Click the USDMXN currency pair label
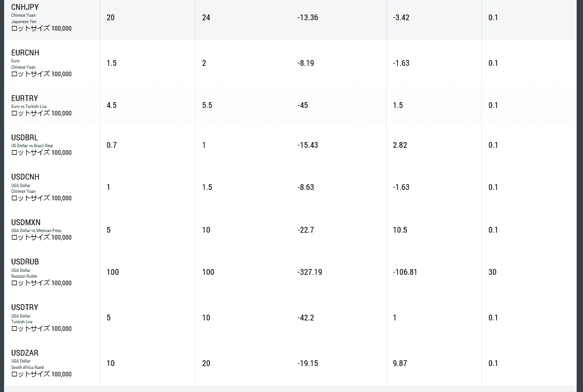 [25, 223]
